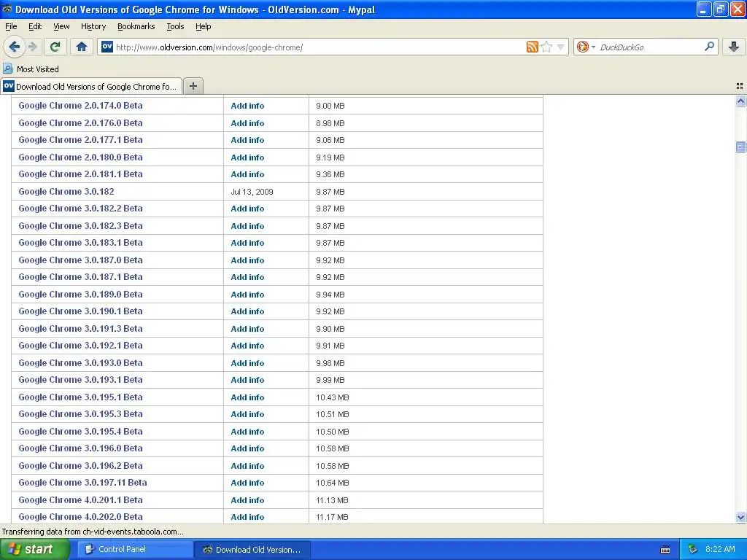
Task: Go back using the browser Back arrow
Action: (14, 47)
